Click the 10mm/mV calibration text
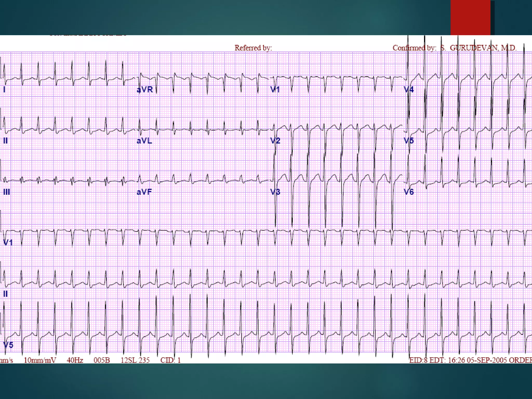 coord(40,360)
